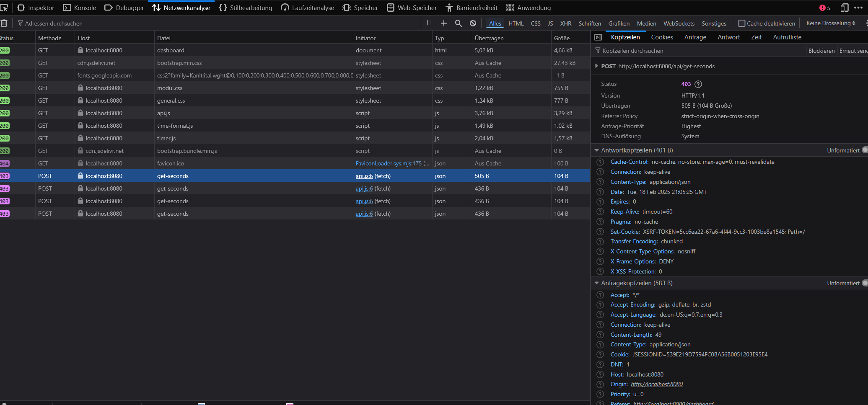
Task: Click the element picker icon
Action: click(4, 8)
